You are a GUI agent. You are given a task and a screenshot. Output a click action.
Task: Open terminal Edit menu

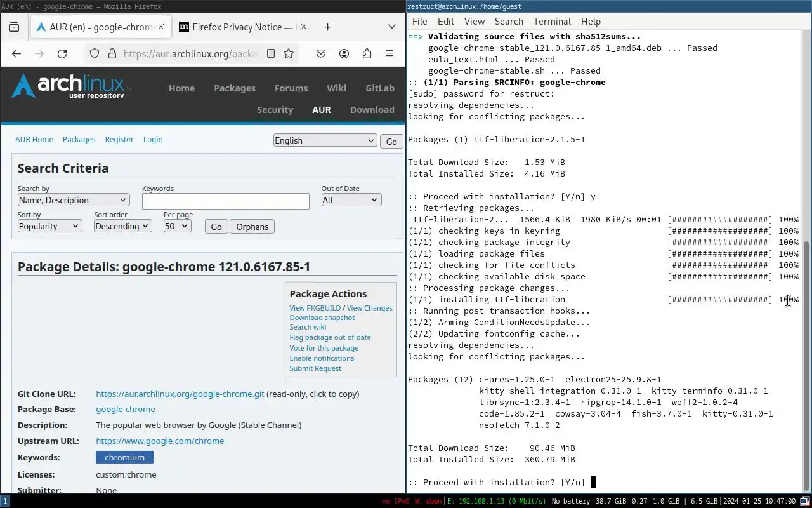pyautogui.click(x=446, y=22)
